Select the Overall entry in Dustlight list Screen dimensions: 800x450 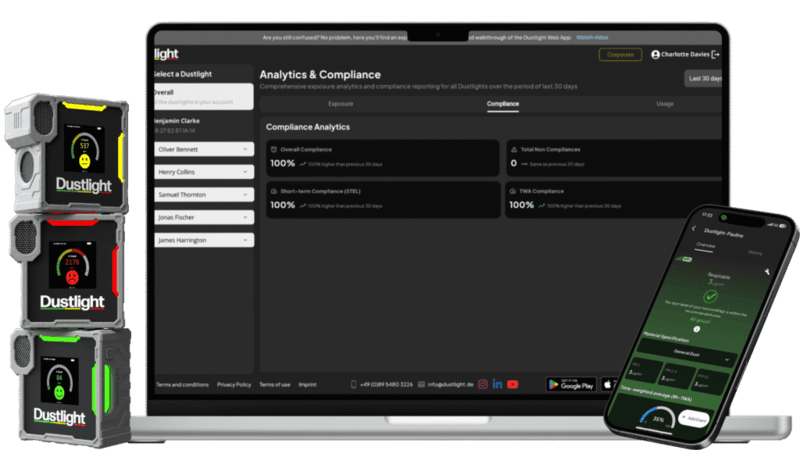[x=204, y=96]
